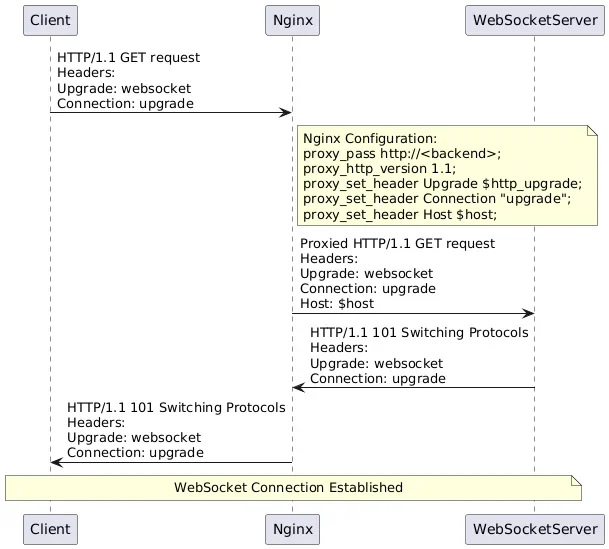Click 'WebSocket Connection Established' note
The image size is (609, 549).
293,488
